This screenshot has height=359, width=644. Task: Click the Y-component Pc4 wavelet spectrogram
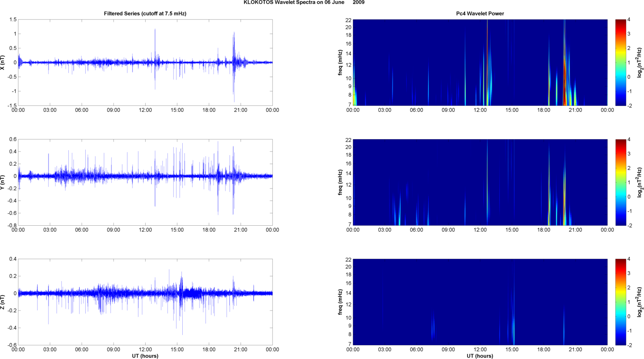(x=480, y=182)
